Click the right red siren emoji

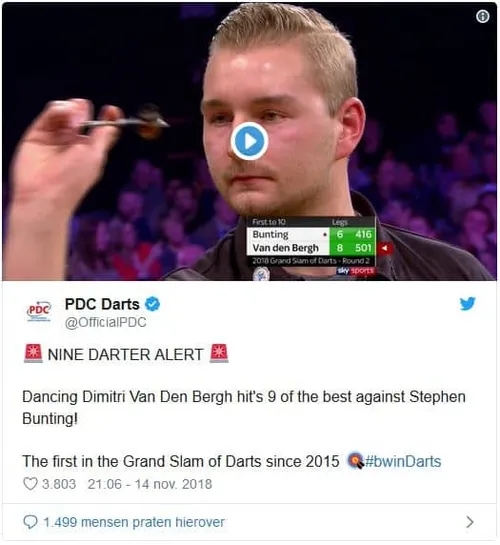(219, 353)
